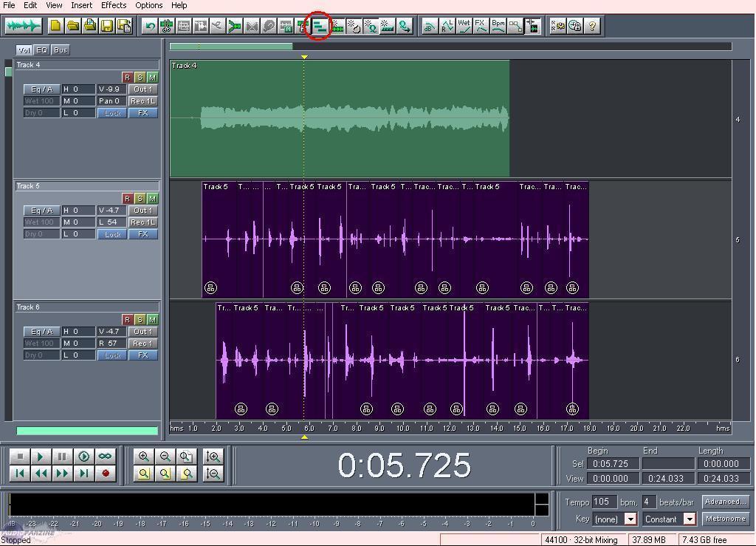Mute Track 4 using the M button

(x=152, y=77)
